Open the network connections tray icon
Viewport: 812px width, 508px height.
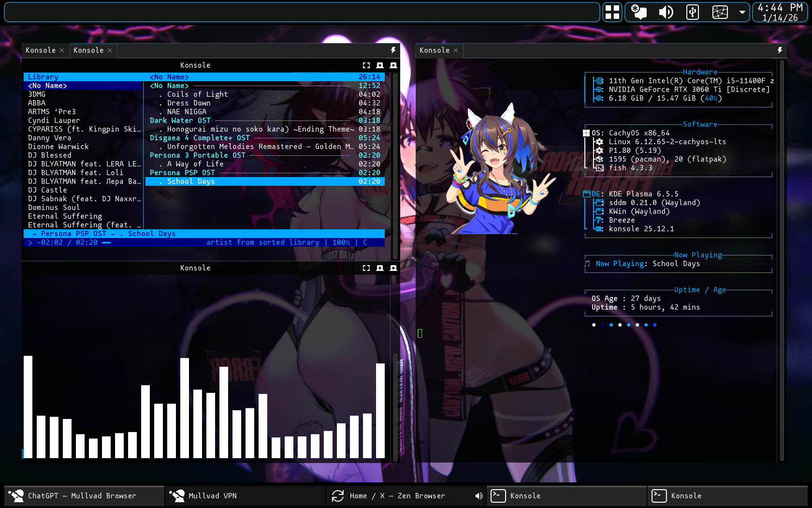(x=720, y=12)
